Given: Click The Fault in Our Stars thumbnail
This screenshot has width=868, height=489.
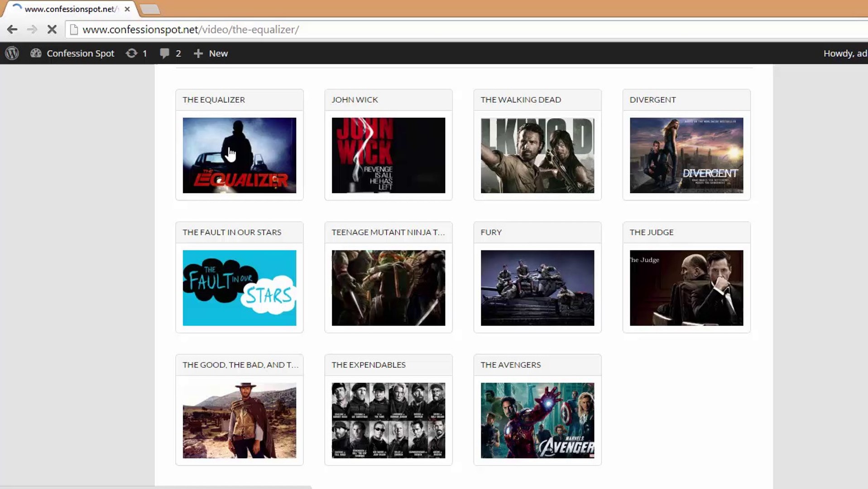Looking at the screenshot, I should (x=240, y=288).
